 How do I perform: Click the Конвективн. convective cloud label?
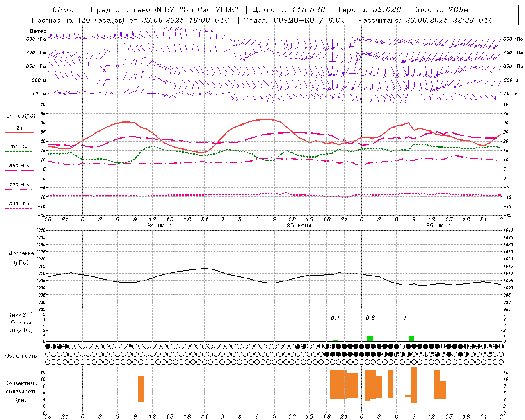pyautogui.click(x=21, y=383)
